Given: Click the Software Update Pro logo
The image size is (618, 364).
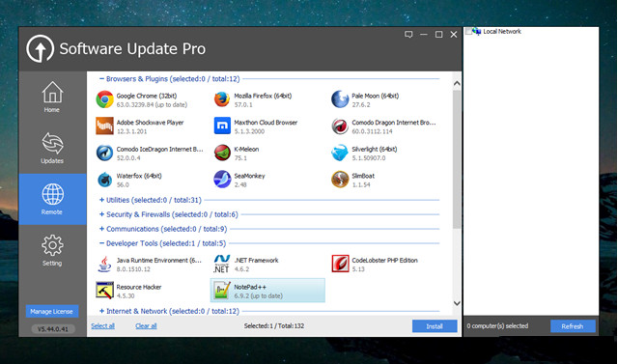Looking at the screenshot, I should [40, 48].
